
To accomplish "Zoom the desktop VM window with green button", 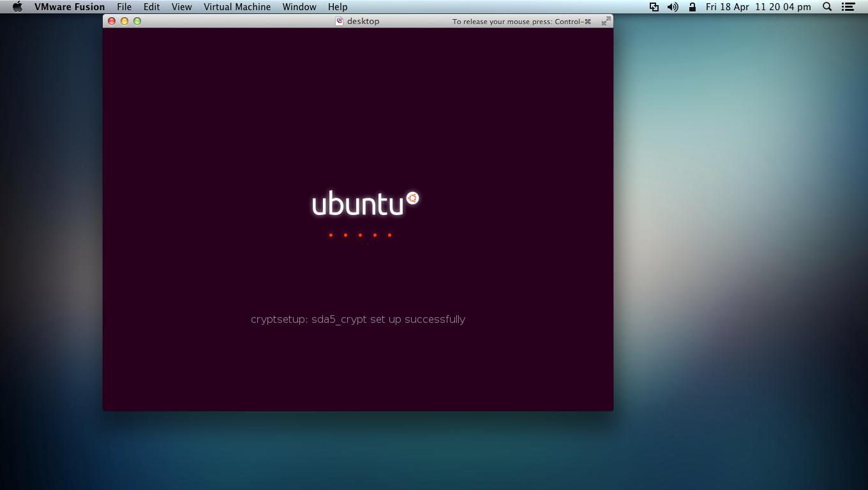I will [x=137, y=21].
